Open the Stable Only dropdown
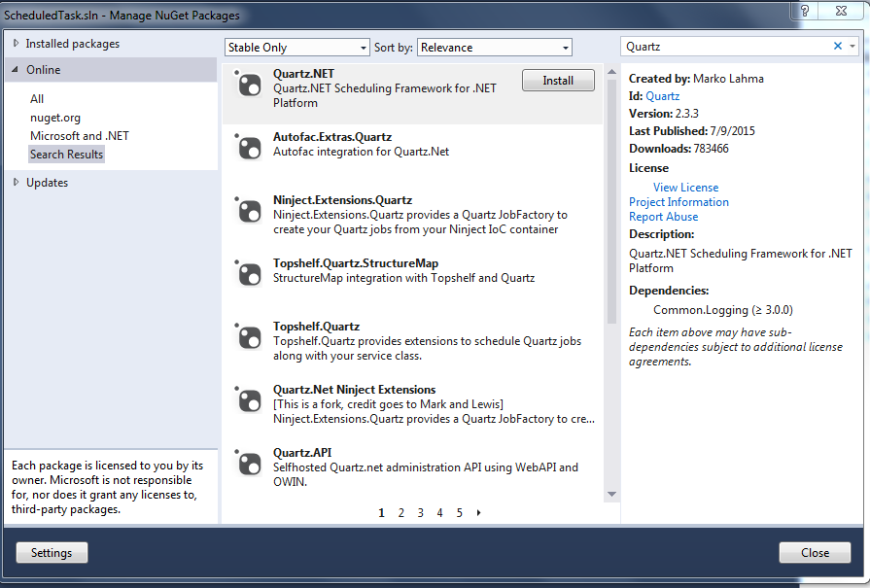Viewport: 870px width, 588px height. click(x=296, y=48)
